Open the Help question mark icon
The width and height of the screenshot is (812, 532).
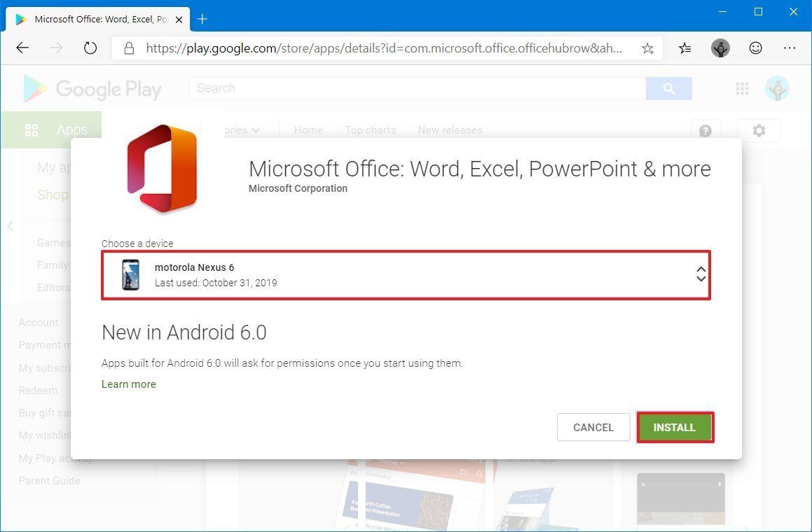[x=706, y=131]
